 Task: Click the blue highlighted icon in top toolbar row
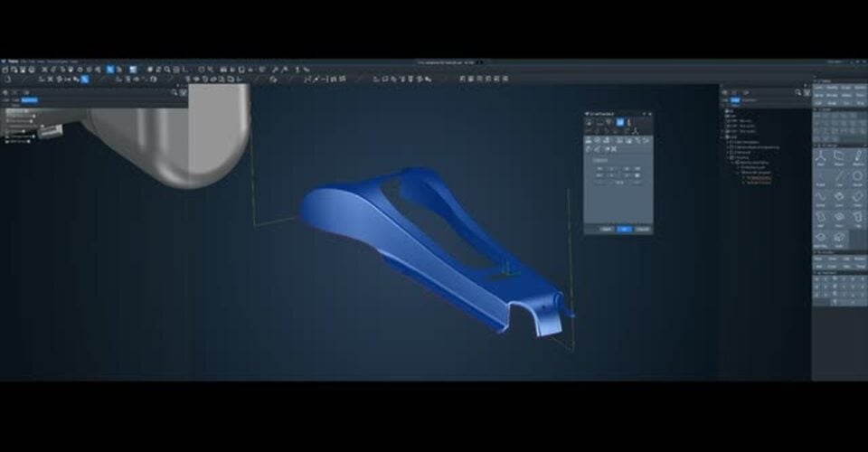click(x=110, y=70)
